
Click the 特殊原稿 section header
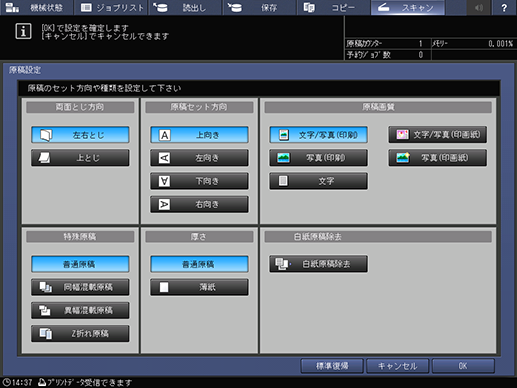80,237
